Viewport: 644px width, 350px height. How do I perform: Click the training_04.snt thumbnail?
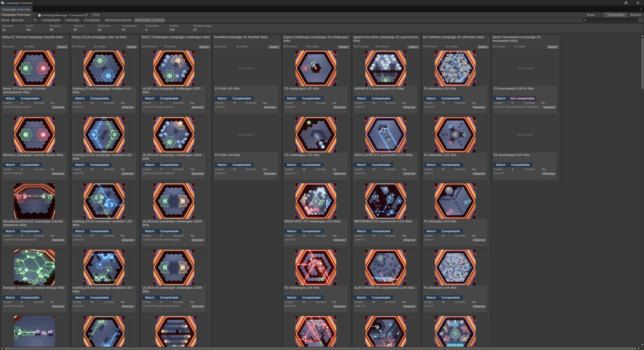[x=104, y=267]
